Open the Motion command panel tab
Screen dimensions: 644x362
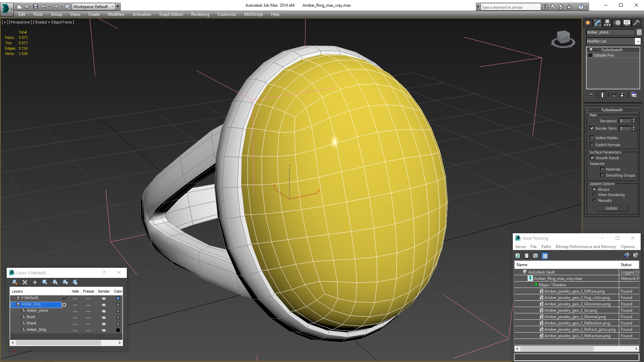point(618,23)
